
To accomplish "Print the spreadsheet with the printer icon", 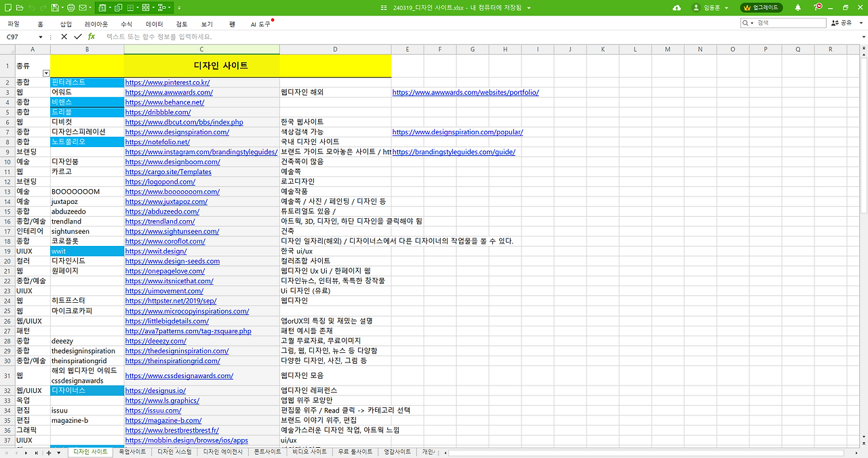I will 71,7.
